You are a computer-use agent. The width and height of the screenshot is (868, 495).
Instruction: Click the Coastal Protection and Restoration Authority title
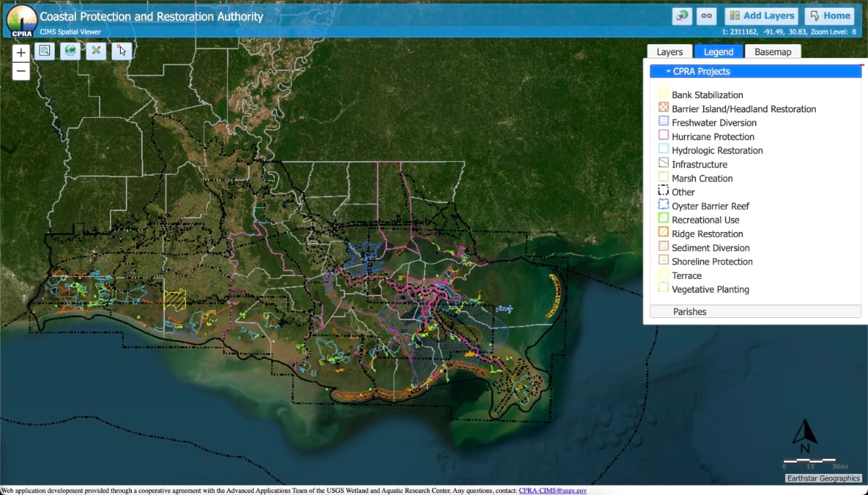click(151, 17)
